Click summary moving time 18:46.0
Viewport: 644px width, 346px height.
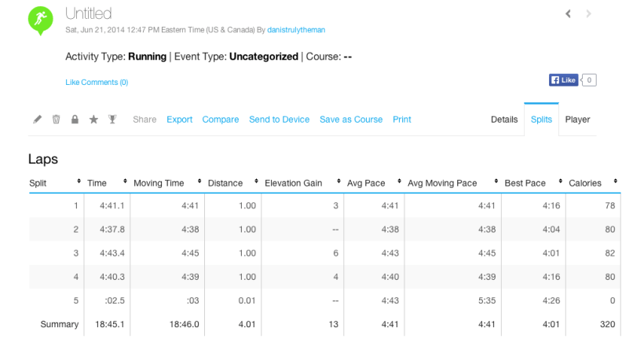[184, 324]
